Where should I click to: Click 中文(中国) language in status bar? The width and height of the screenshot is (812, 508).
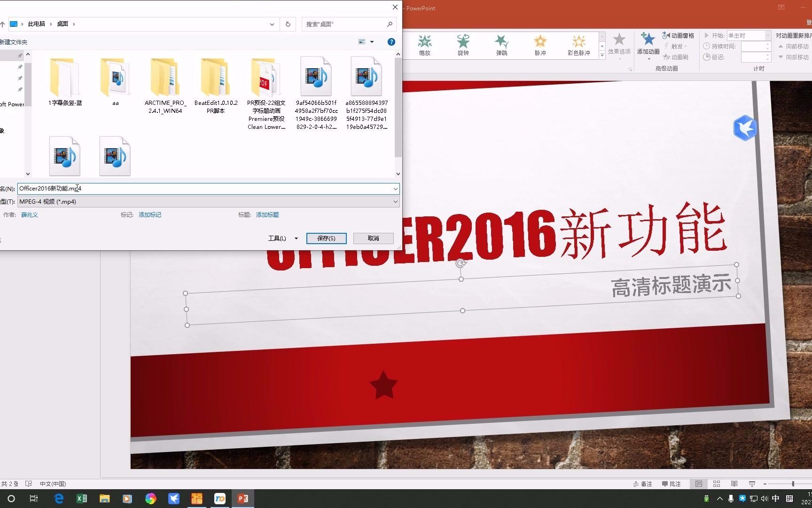click(x=53, y=484)
